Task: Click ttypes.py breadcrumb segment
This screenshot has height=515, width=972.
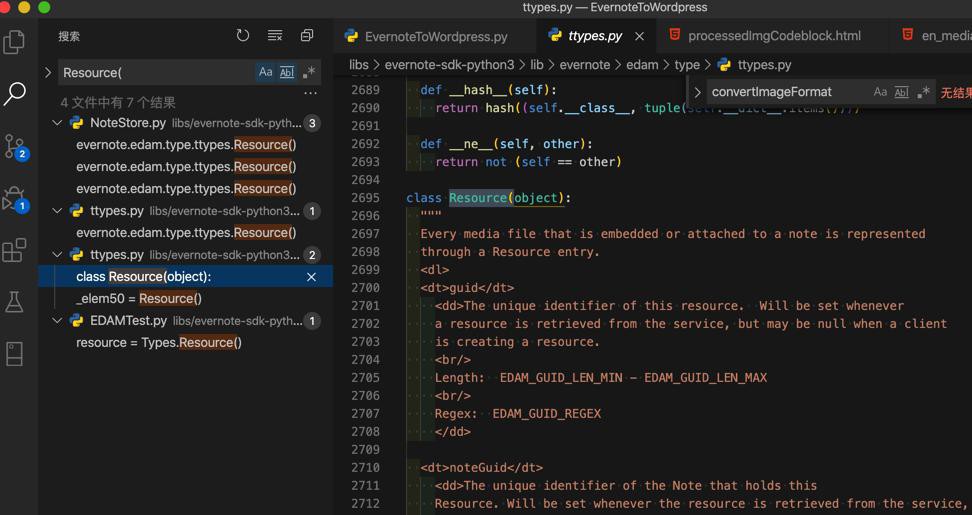Action: (764, 64)
